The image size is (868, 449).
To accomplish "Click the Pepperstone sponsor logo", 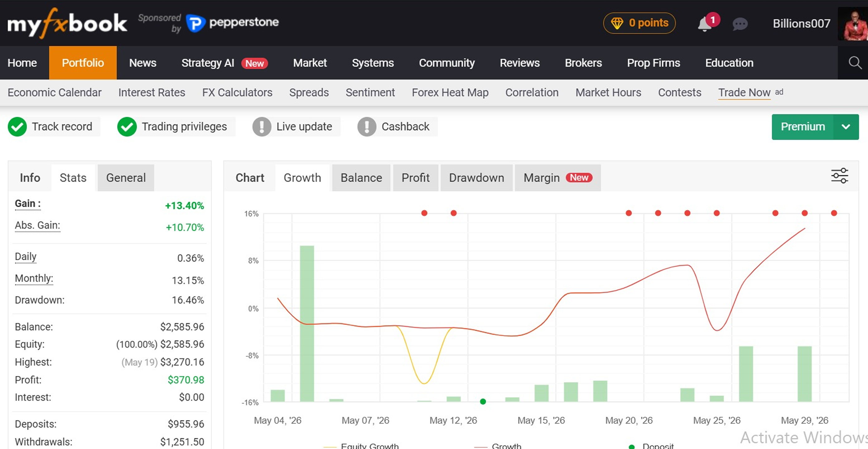I will [x=232, y=23].
